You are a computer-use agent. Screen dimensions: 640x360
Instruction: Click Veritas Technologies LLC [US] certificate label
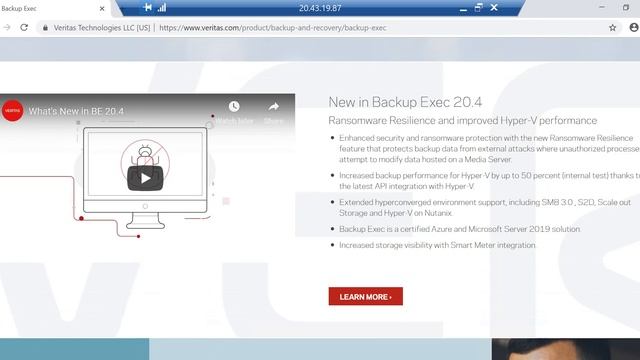tap(102, 28)
